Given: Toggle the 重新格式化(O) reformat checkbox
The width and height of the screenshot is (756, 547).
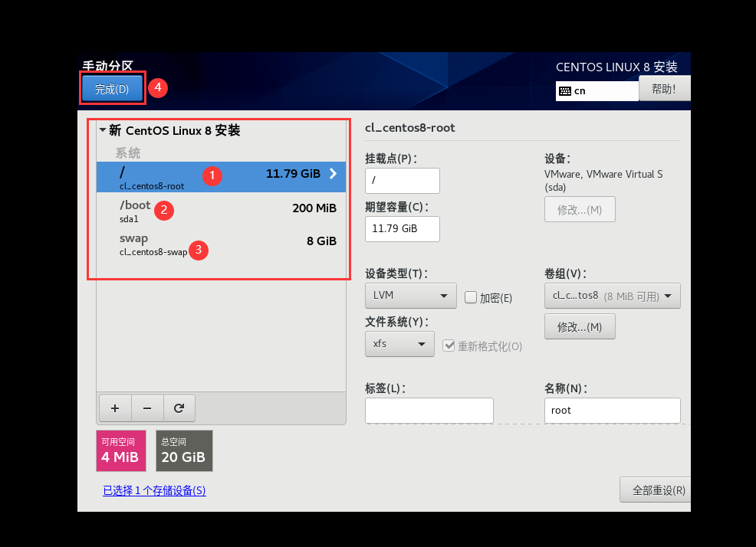Looking at the screenshot, I should (x=449, y=346).
